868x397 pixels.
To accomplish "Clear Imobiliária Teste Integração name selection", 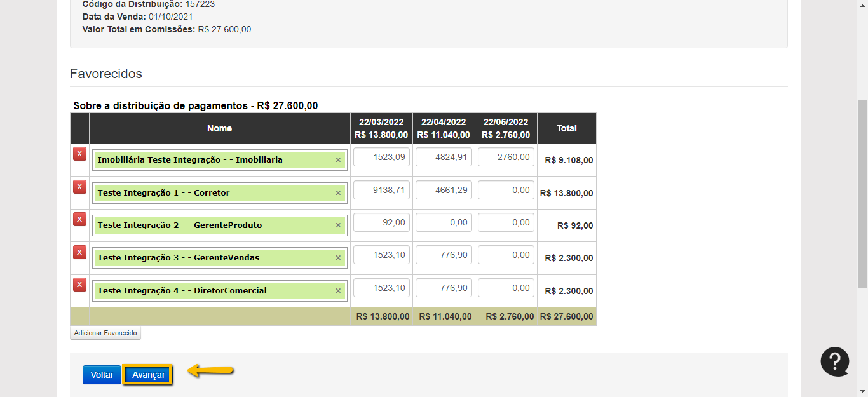I will (x=338, y=160).
